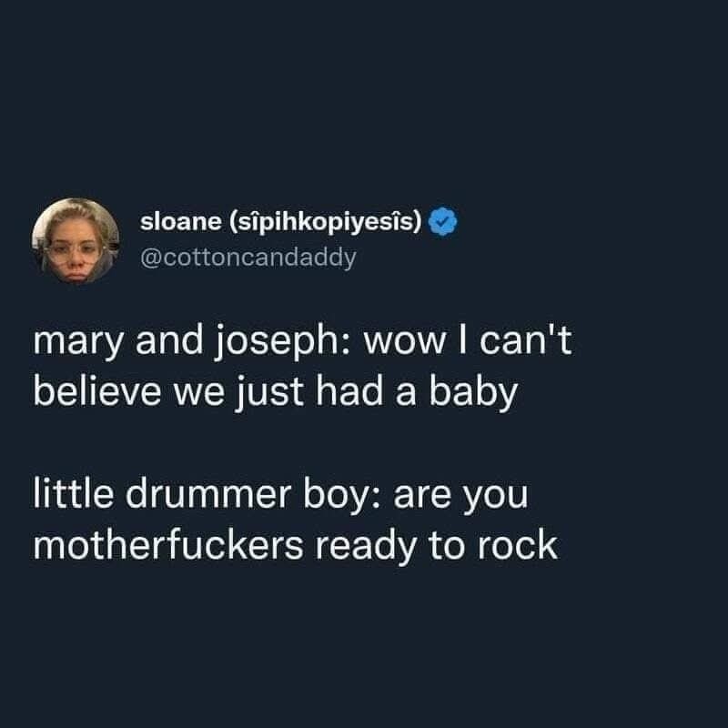Click the blue verified checkmark badge
728x728 pixels.
click(442, 222)
